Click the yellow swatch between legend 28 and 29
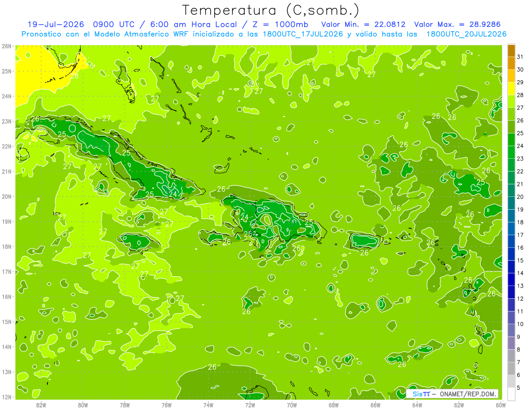Image resolution: width=532 pixels, height=411 pixels. coord(511,89)
